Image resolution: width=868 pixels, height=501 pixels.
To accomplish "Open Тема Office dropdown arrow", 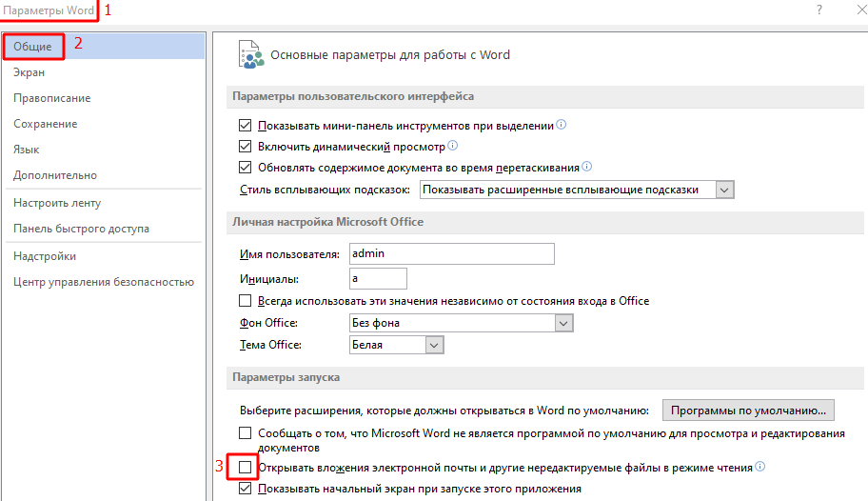I will [x=434, y=345].
